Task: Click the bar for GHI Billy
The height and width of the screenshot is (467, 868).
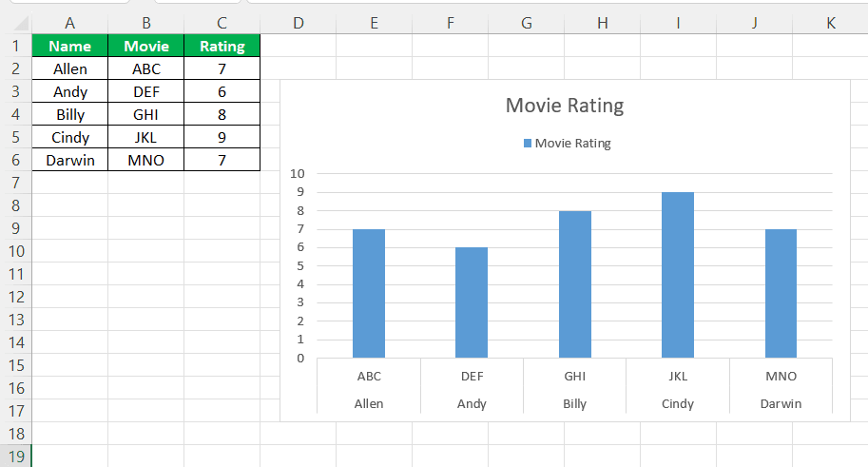Action: 574,284
